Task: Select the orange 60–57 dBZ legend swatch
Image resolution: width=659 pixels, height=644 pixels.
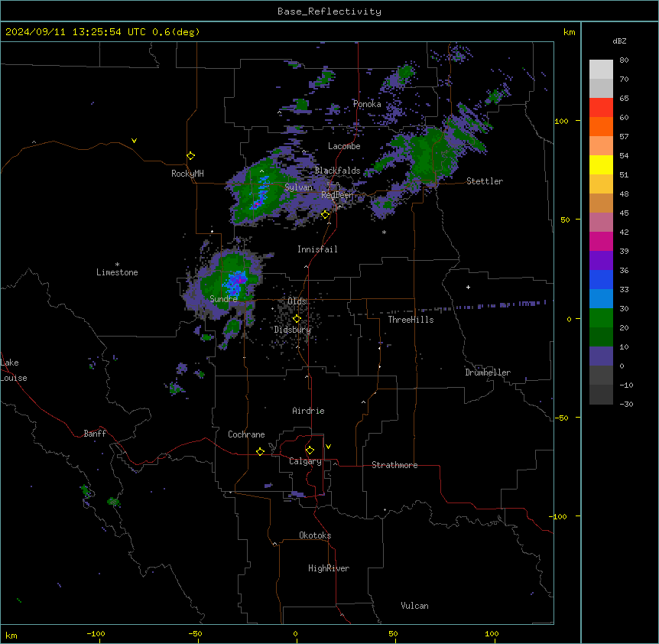Action: [x=601, y=126]
